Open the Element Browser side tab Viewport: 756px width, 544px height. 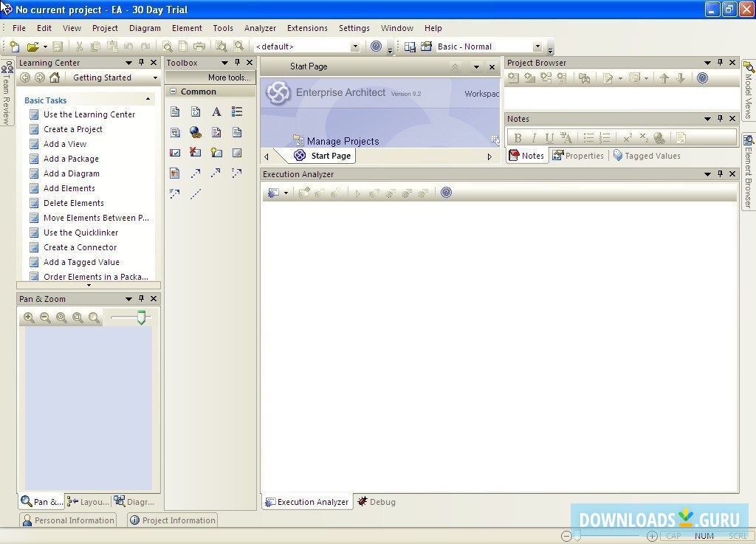pyautogui.click(x=749, y=171)
